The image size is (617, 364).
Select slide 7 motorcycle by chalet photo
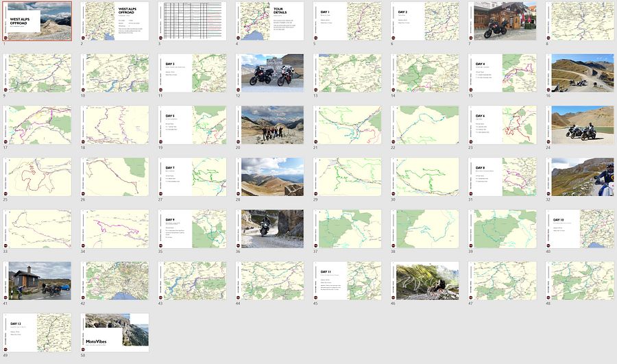[x=503, y=21]
